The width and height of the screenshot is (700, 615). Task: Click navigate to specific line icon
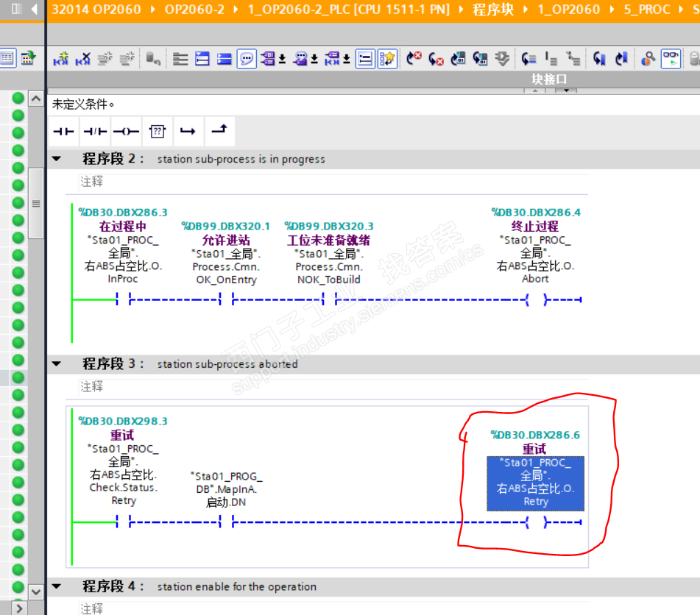pyautogui.click(x=528, y=59)
